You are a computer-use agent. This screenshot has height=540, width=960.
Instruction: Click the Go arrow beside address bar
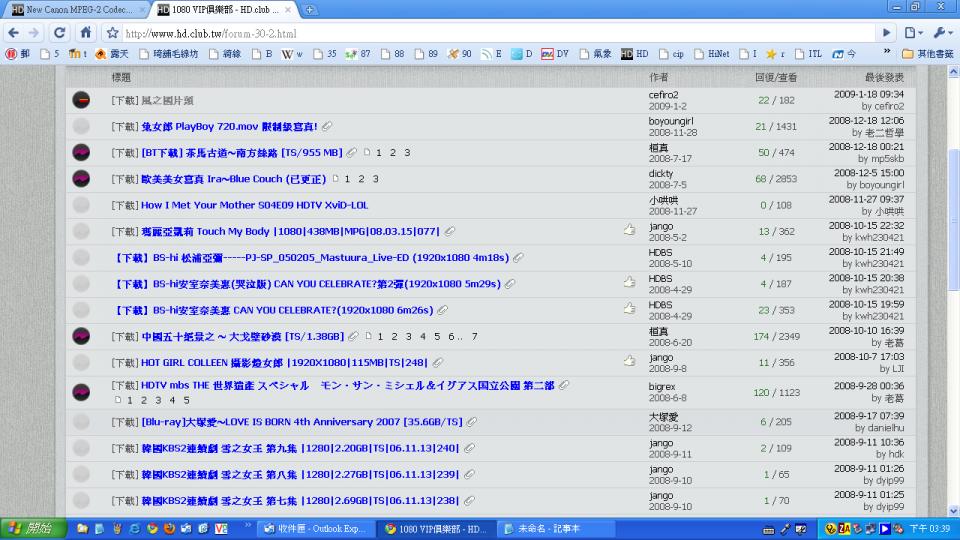886,32
